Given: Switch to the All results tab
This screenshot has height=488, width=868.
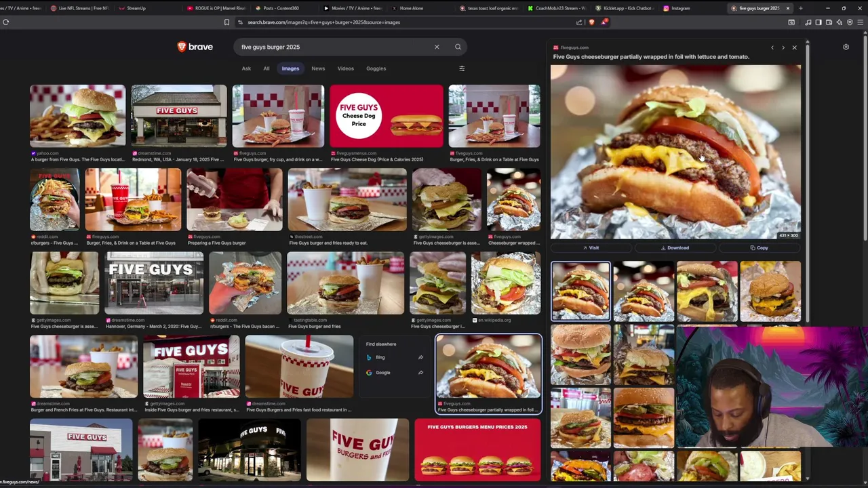Looking at the screenshot, I should [x=267, y=68].
